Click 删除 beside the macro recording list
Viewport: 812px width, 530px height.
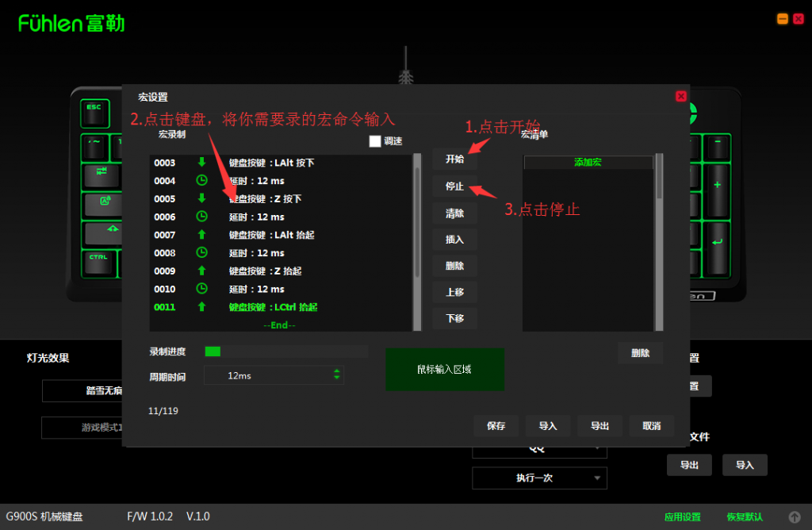454,266
